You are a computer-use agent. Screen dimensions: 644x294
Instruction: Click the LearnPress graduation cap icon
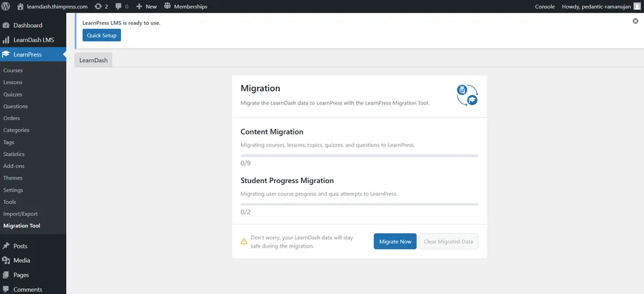pos(6,54)
